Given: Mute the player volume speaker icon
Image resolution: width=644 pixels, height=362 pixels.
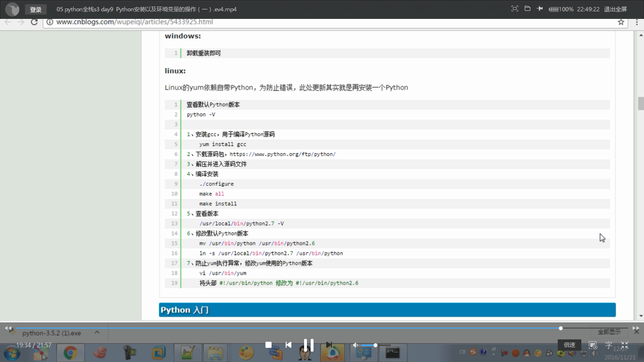Looking at the screenshot, I should (x=355, y=345).
